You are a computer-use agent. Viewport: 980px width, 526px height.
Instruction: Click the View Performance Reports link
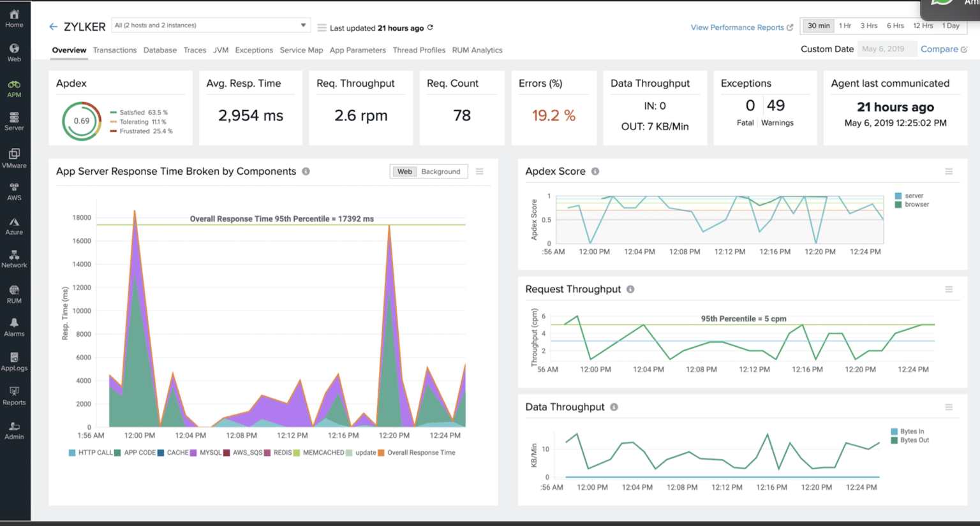pyautogui.click(x=737, y=27)
